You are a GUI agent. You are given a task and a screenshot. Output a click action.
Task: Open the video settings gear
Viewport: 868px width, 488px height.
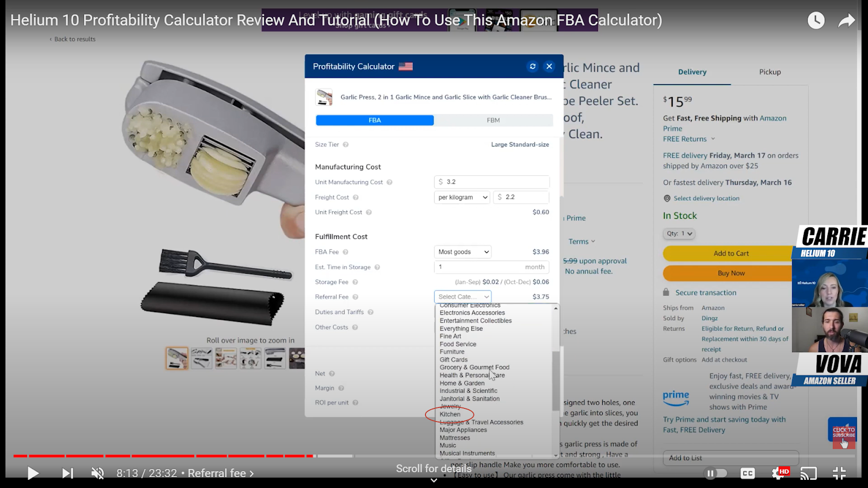[x=779, y=473]
